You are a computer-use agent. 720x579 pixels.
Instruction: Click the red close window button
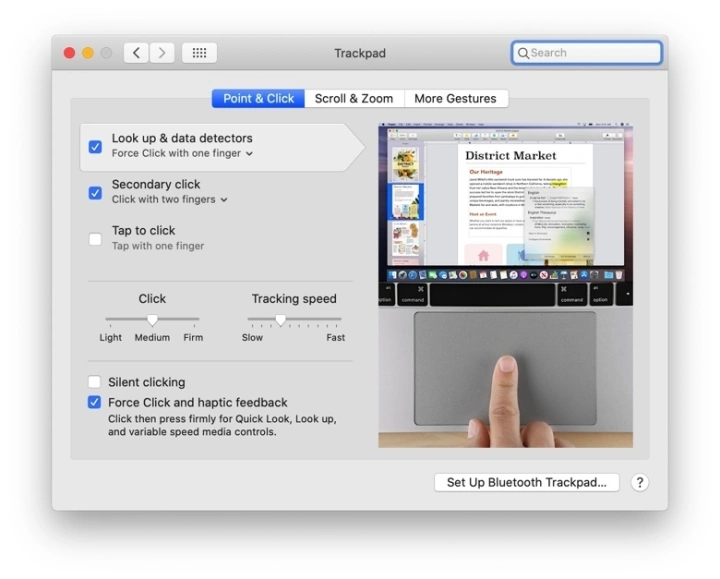[x=70, y=53]
